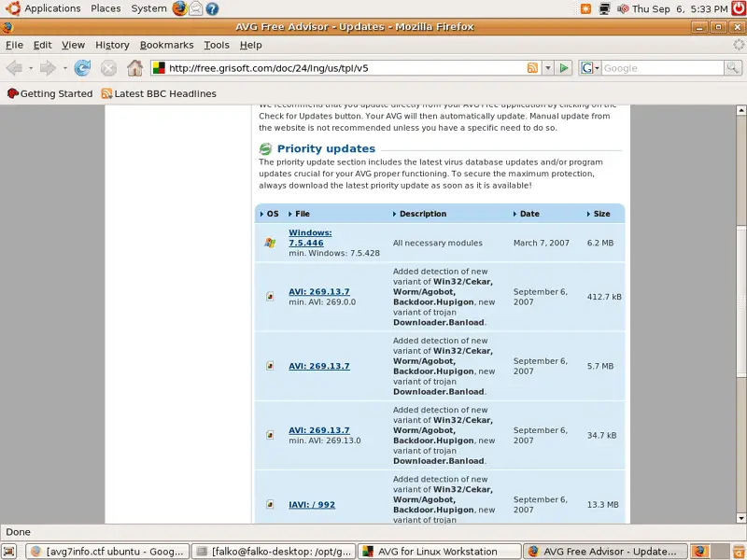
Task: Click the File column header
Action: pyautogui.click(x=299, y=214)
